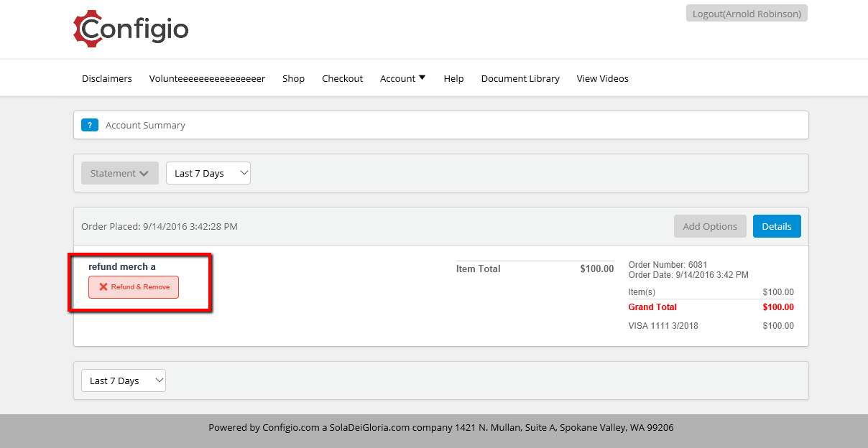Log out Arnold Robinson
Screen dimensions: 868x448
pos(747,14)
